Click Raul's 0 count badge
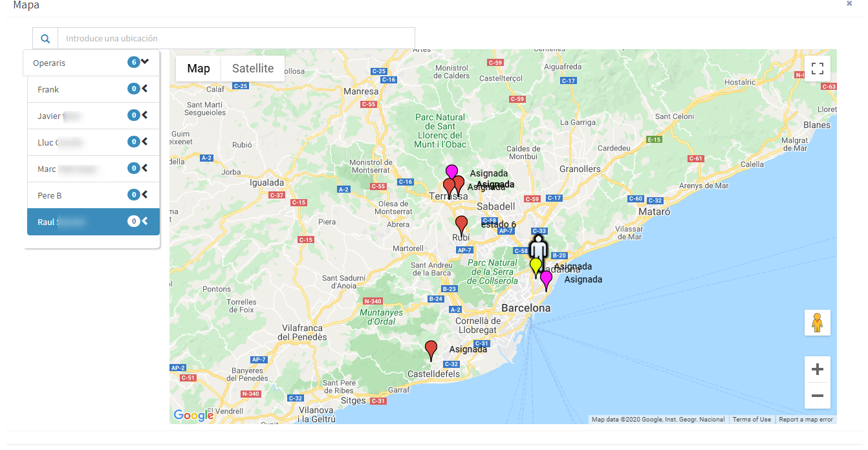The image size is (868, 450). pos(134,221)
